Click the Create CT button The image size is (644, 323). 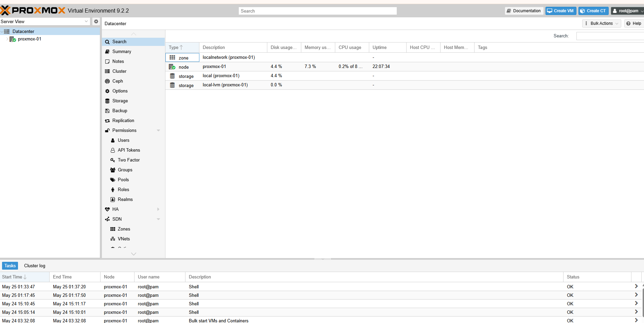(593, 11)
